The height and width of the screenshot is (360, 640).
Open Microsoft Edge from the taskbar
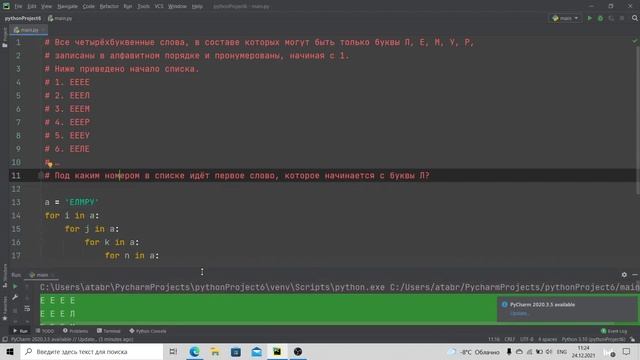click(194, 351)
